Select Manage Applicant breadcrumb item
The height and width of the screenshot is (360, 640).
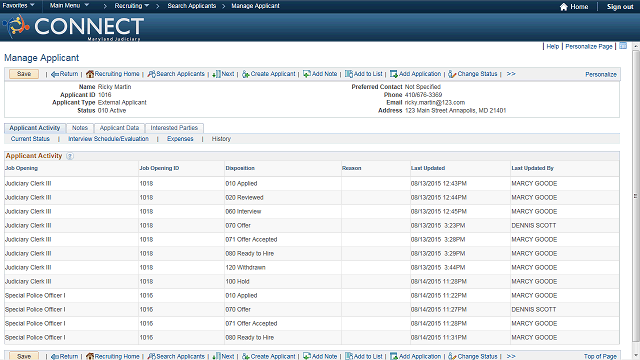tap(256, 6)
